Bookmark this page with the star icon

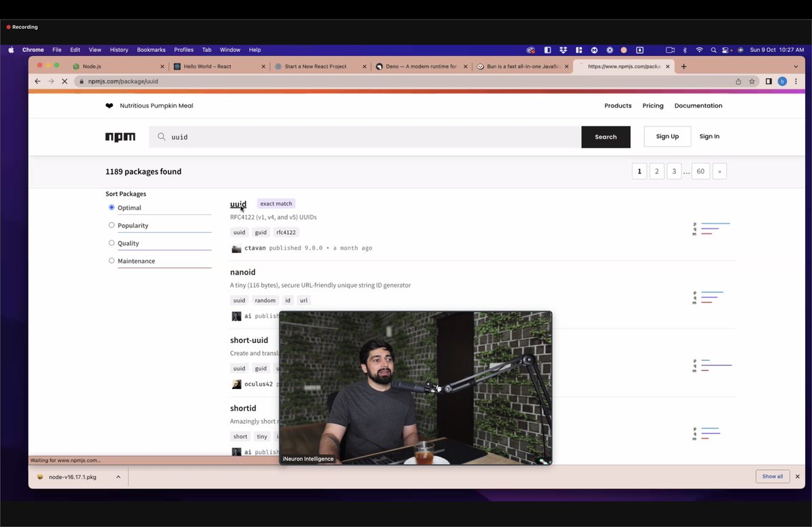[x=752, y=81]
